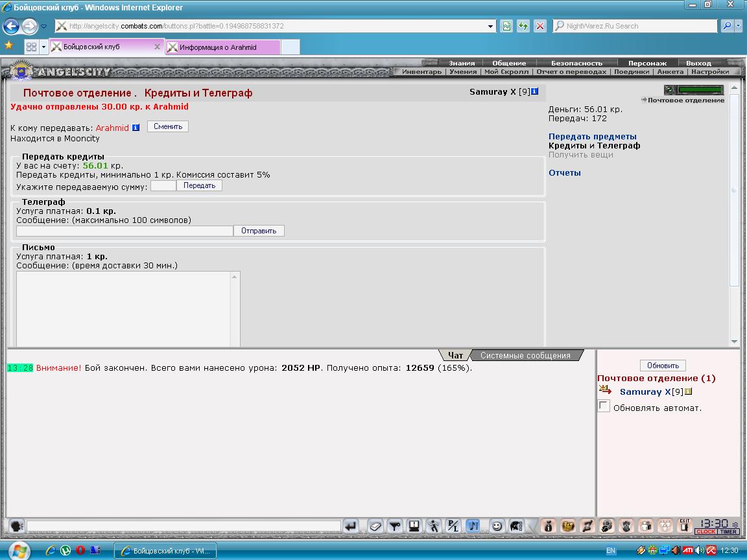Image resolution: width=747 pixels, height=560 pixels.
Task: Click the scroll with quill icon
Action: pos(587,526)
